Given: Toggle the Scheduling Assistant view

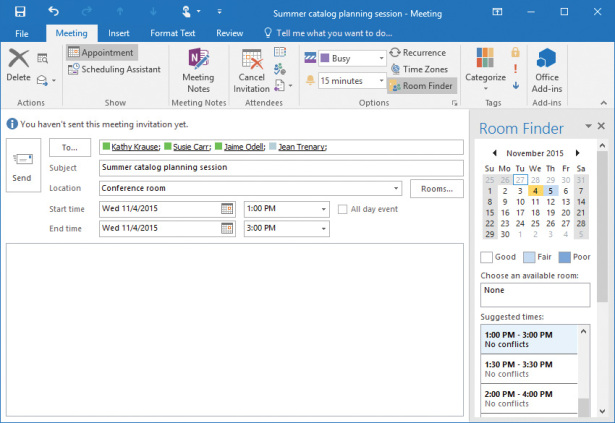Looking at the screenshot, I should point(114,69).
